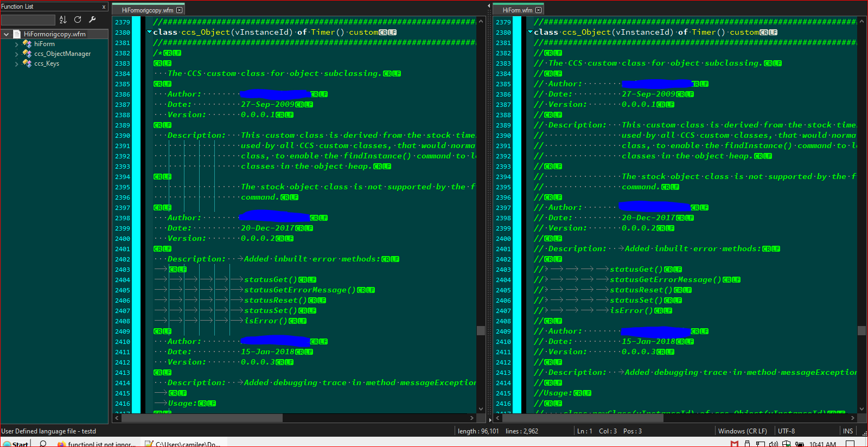This screenshot has height=447, width=868.
Task: Collapse class fold marker in right editor
Action: (x=530, y=33)
